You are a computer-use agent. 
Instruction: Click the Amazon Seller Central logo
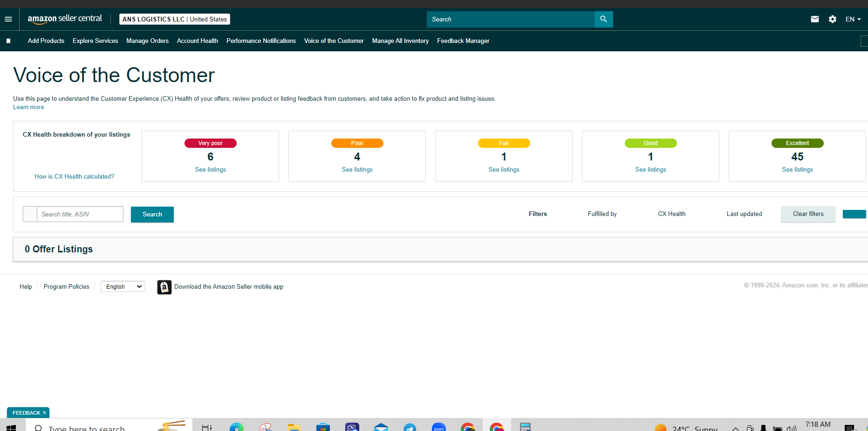click(65, 19)
